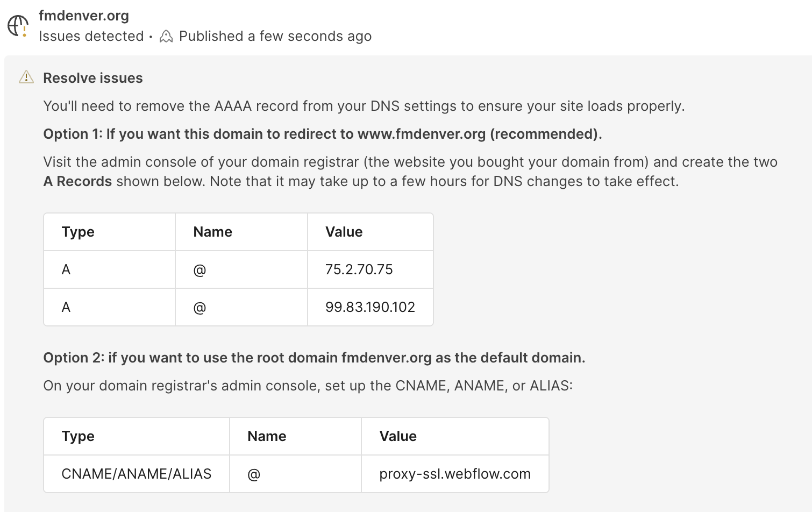Viewport: 812px width, 512px height.
Task: Click the Resolve issues heading
Action: pos(93,78)
